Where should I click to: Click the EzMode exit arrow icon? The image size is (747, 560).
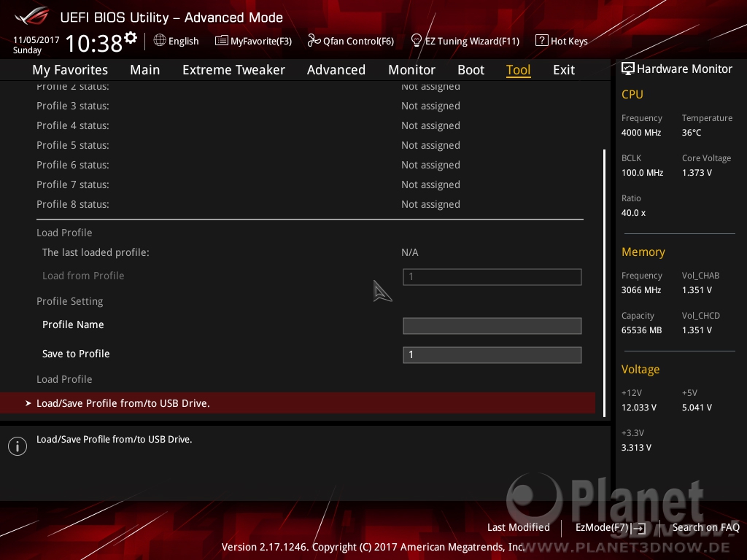639,528
